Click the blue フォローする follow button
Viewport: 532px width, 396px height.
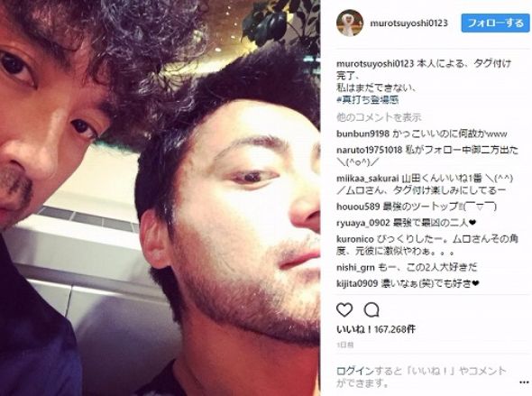[495, 23]
